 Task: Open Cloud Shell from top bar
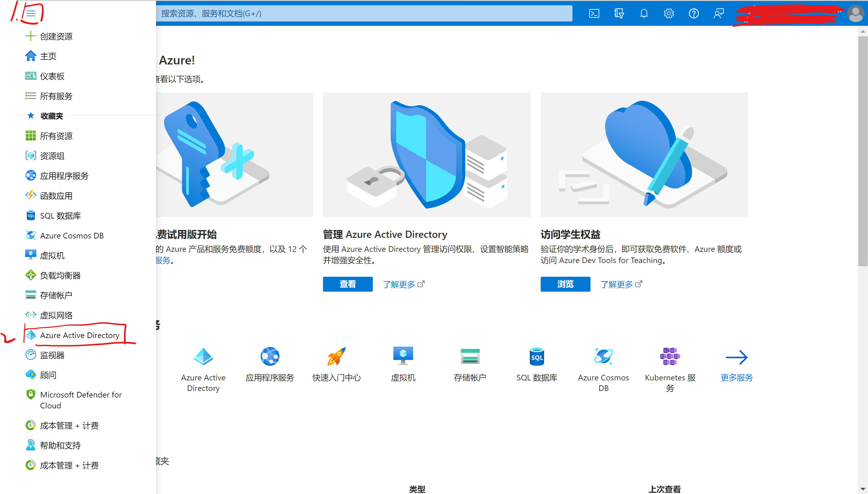click(x=594, y=14)
